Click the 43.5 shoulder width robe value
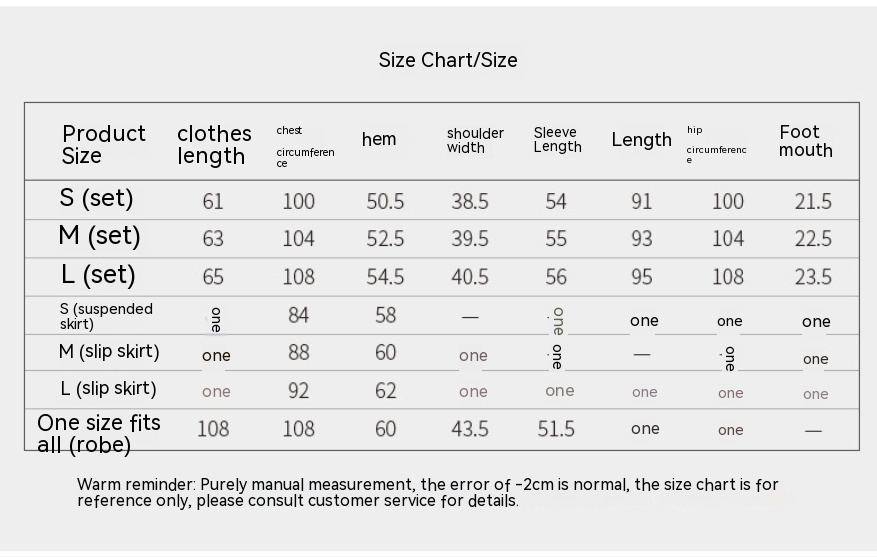Image resolution: width=877 pixels, height=557 pixels. [469, 429]
